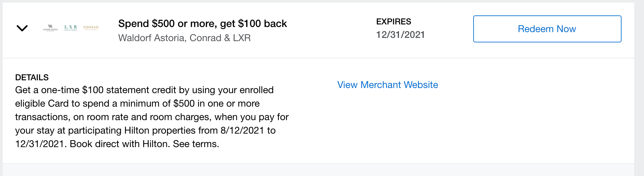The image size is (644, 176).
Task: Click the expiry date under EXPIRES
Action: point(400,35)
